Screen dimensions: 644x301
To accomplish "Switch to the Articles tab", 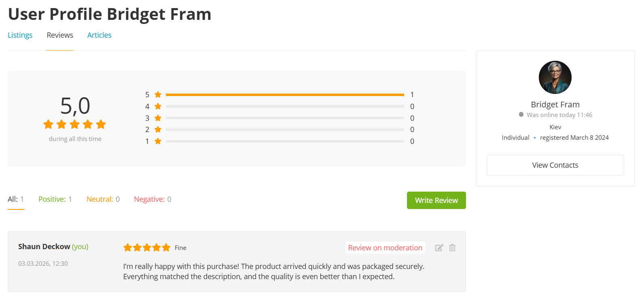I will (x=99, y=35).
